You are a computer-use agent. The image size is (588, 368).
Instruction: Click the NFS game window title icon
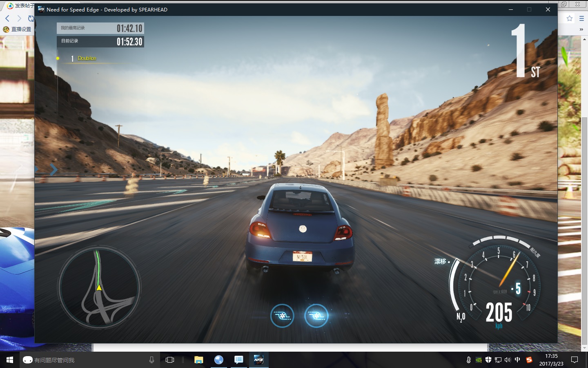click(x=41, y=9)
